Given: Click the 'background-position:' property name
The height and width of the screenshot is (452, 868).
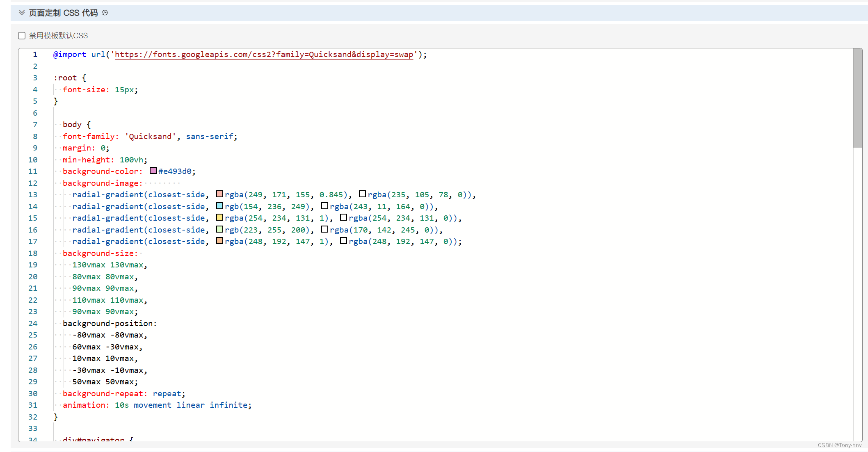Looking at the screenshot, I should [110, 324].
